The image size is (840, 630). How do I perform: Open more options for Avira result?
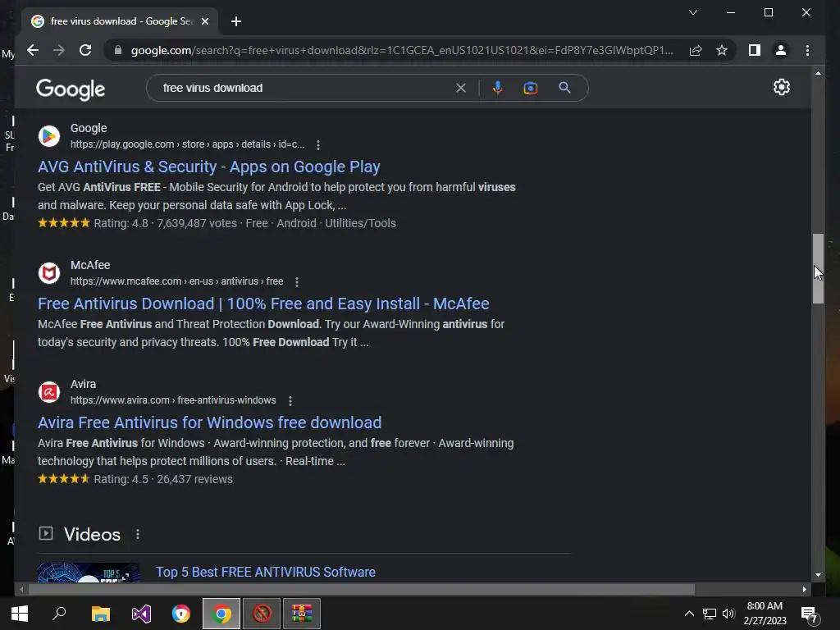[x=290, y=400]
